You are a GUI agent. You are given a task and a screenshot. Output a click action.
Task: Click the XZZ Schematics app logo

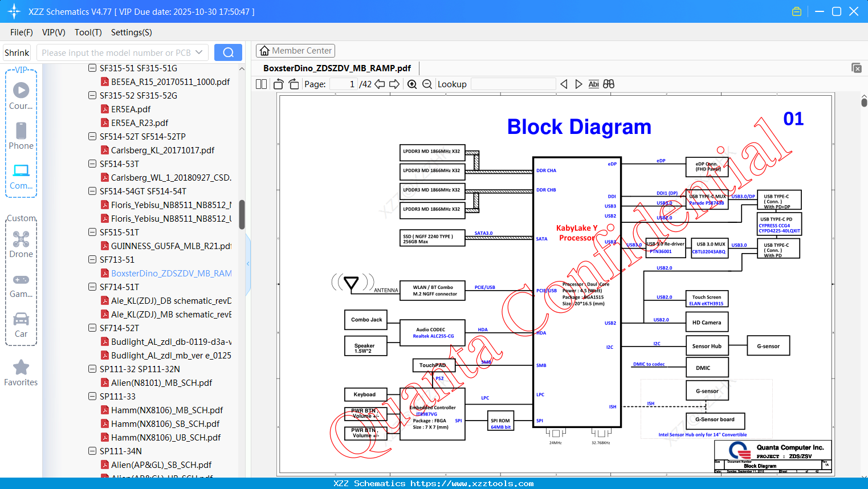[14, 11]
